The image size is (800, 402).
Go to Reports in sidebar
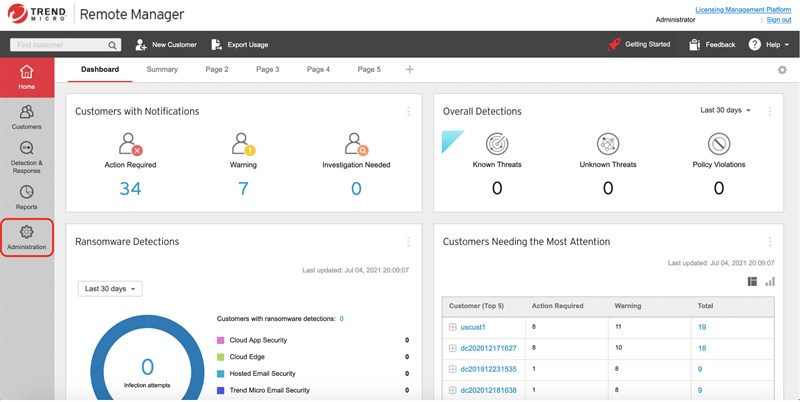tap(27, 197)
